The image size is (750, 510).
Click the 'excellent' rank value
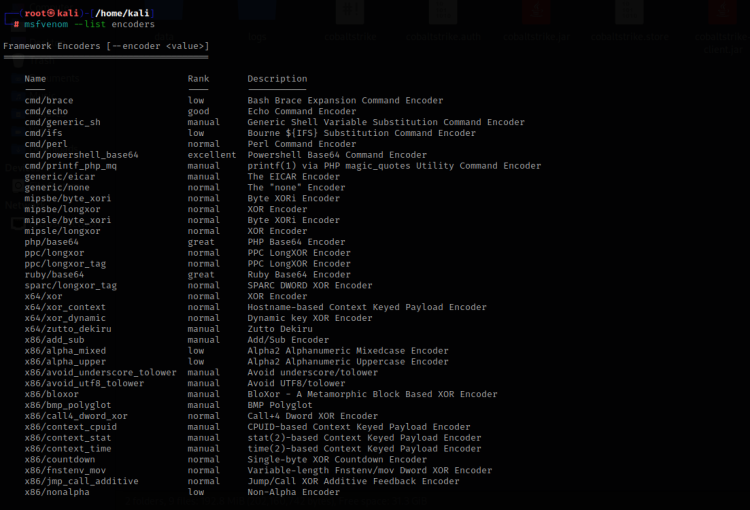tap(212, 155)
